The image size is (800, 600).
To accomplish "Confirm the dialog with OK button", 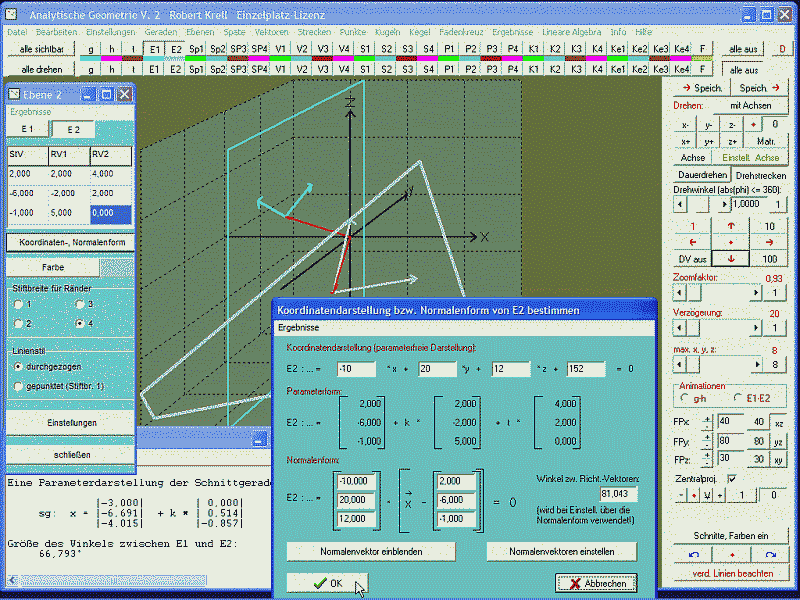I will click(x=327, y=583).
